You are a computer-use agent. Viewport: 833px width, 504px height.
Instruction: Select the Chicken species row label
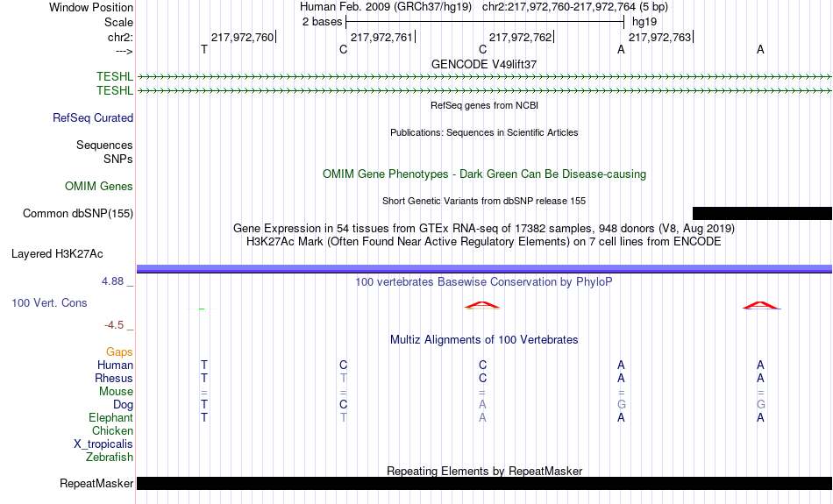[x=112, y=430]
